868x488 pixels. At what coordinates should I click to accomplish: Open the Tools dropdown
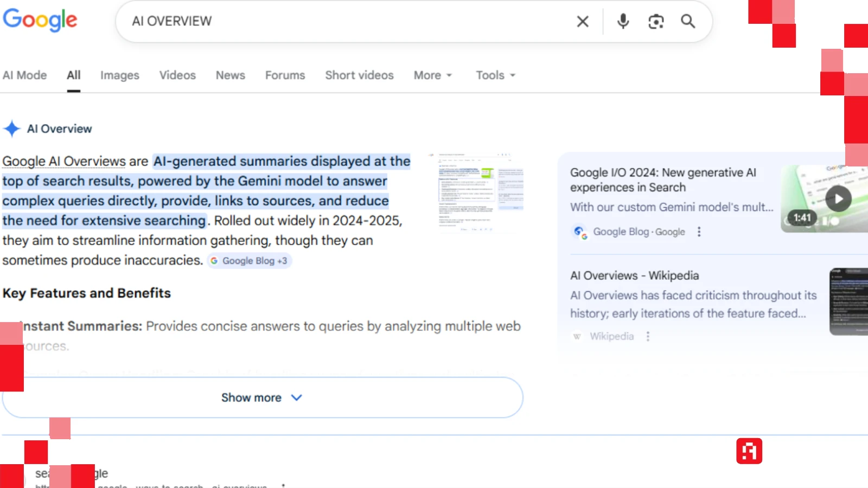click(x=495, y=75)
